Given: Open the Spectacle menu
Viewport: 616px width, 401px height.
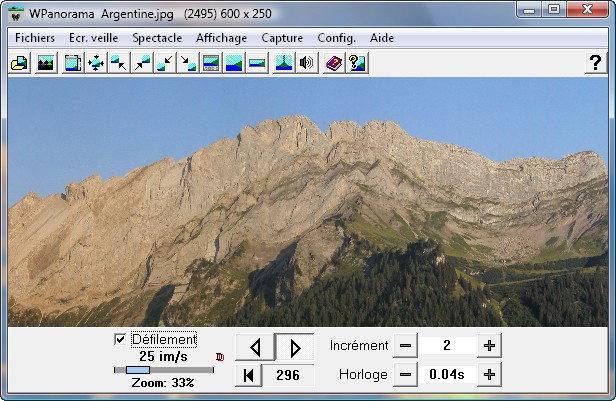Looking at the screenshot, I should click(x=157, y=38).
